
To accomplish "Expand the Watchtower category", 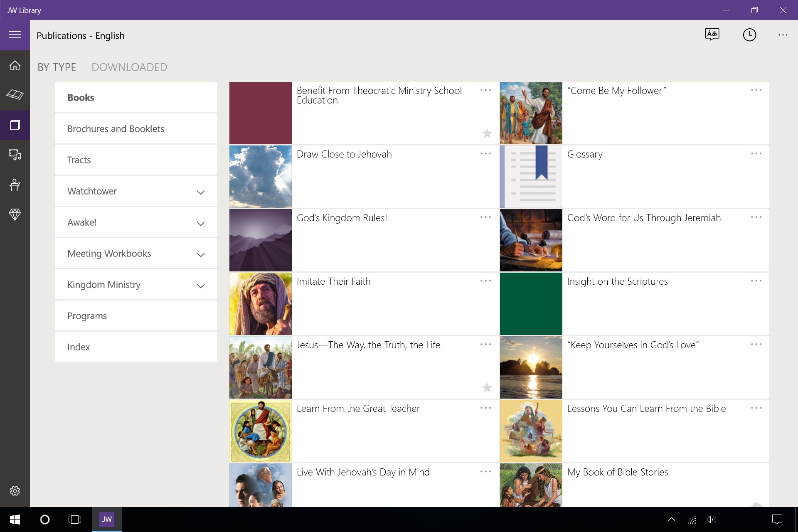I will point(200,192).
